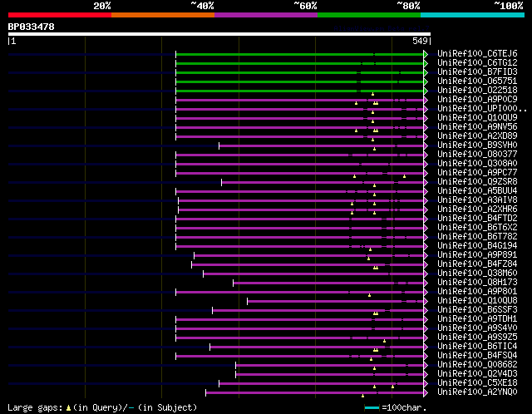Screen dimensions: 532x414
Task: Open the UniRef100_Q10QU8 entry
Action: (x=477, y=301)
